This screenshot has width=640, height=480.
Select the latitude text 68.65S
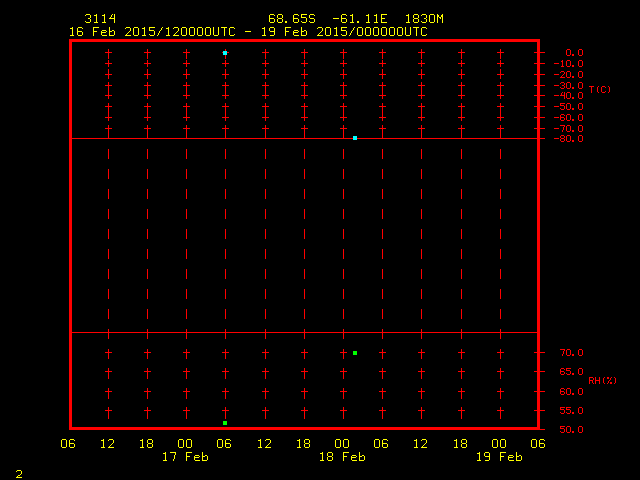pos(292,19)
